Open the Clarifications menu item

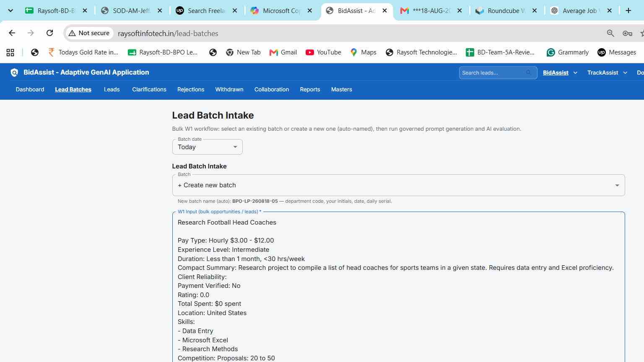point(149,89)
